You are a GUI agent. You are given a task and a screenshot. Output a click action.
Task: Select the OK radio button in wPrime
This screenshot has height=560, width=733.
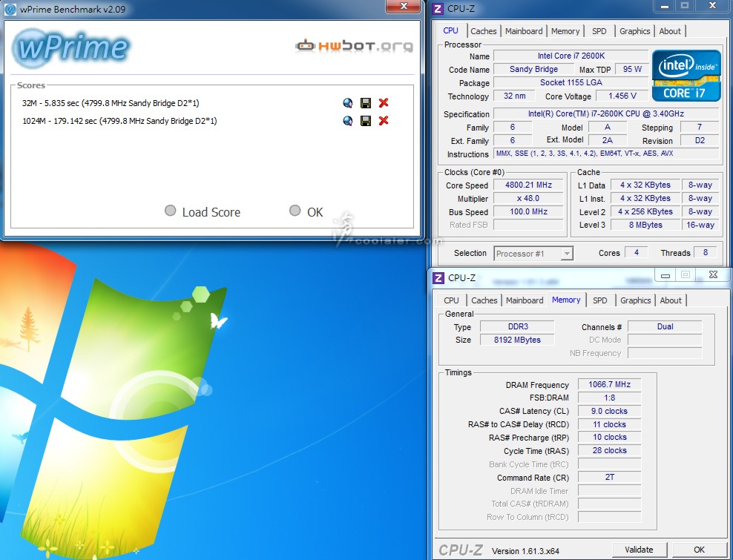[x=295, y=211]
